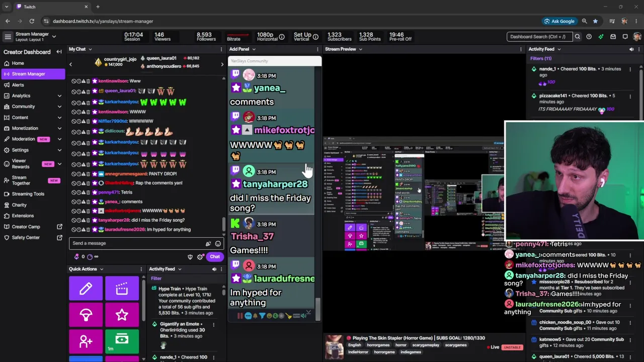The height and width of the screenshot is (362, 644).
Task: Focus the Dashboard Search field
Action: pyautogui.click(x=539, y=37)
